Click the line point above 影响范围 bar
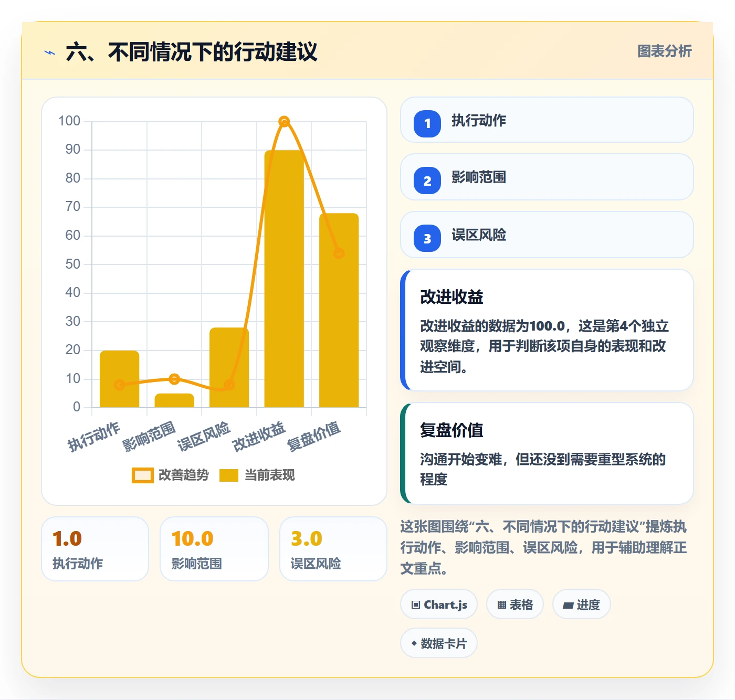This screenshot has width=735, height=700. [174, 379]
